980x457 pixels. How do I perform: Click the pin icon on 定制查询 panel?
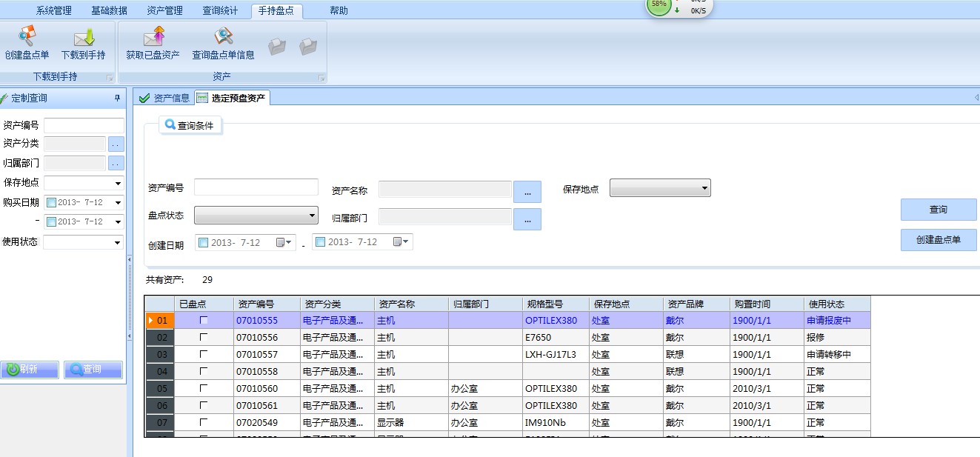coord(116,99)
